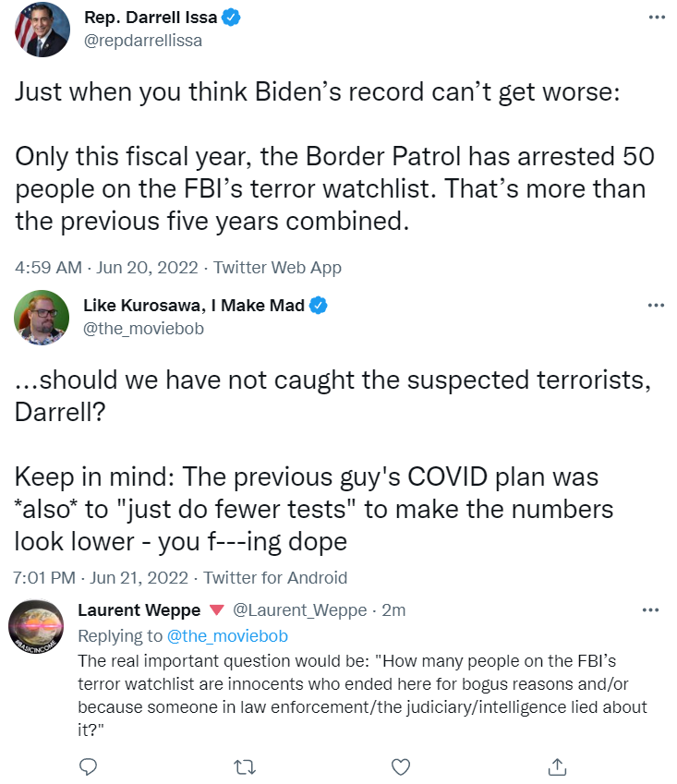677x784 pixels.
Task: Click the @the_moviebob handle under display name
Action: point(144,328)
